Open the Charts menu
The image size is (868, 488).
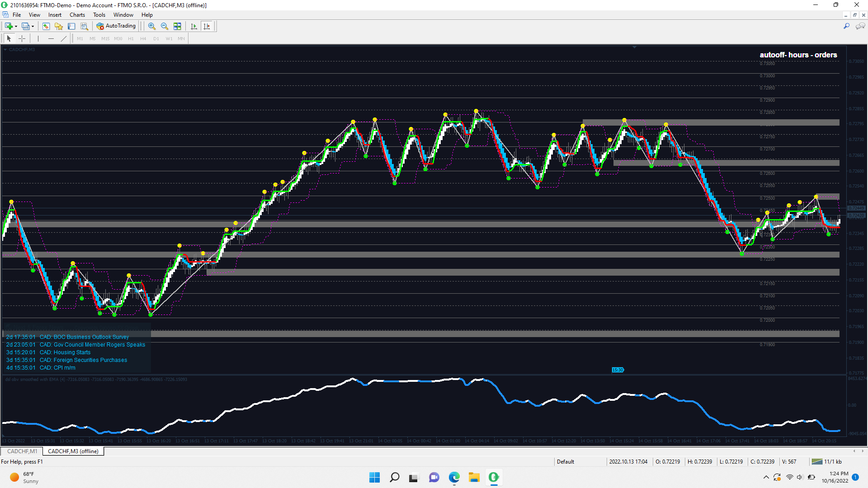pos(77,15)
